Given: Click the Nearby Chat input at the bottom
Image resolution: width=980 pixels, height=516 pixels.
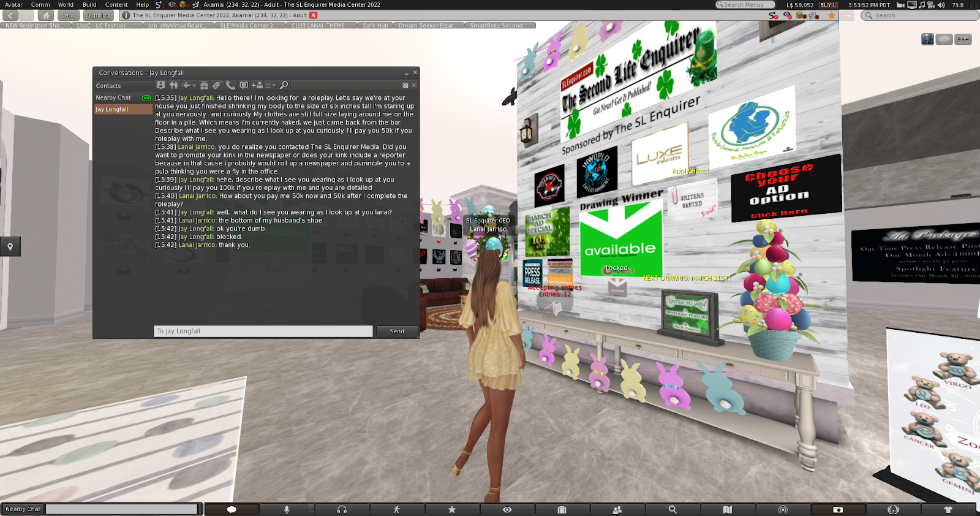Looking at the screenshot, I should (122, 509).
